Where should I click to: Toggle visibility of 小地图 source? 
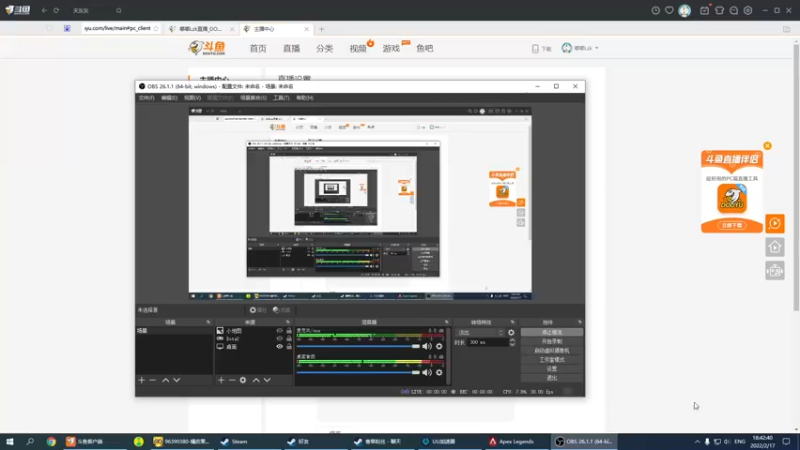tap(279, 331)
